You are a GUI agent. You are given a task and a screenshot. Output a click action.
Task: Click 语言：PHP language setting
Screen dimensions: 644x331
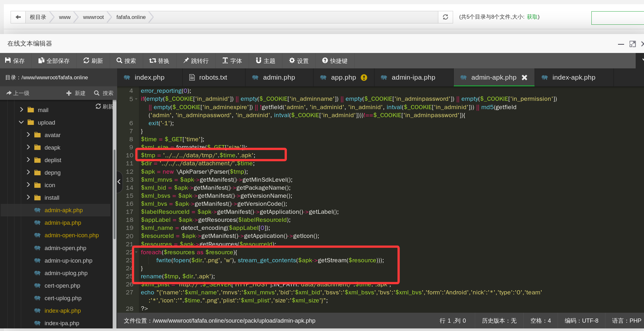[x=626, y=321]
